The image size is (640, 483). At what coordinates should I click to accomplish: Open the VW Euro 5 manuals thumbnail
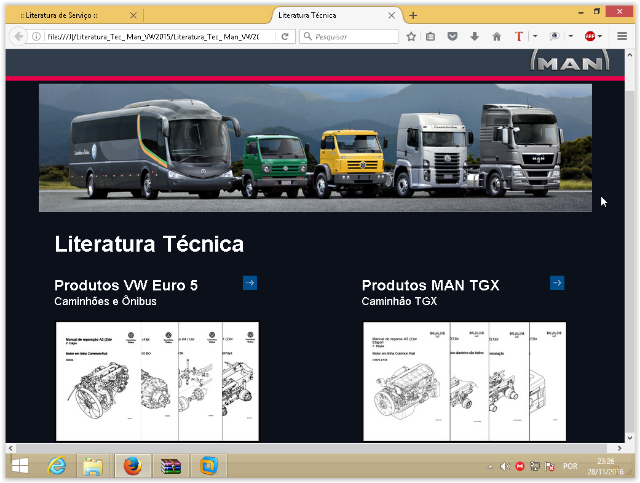(157, 381)
